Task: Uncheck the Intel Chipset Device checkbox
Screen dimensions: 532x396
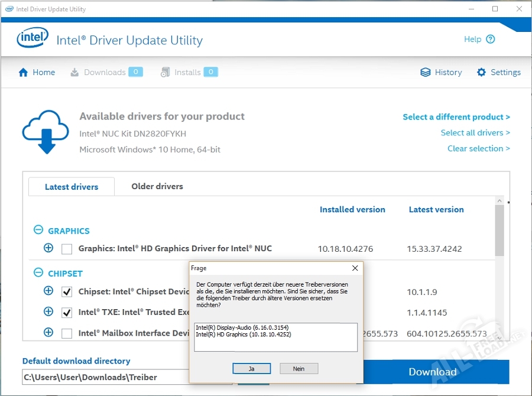Action: click(x=67, y=291)
